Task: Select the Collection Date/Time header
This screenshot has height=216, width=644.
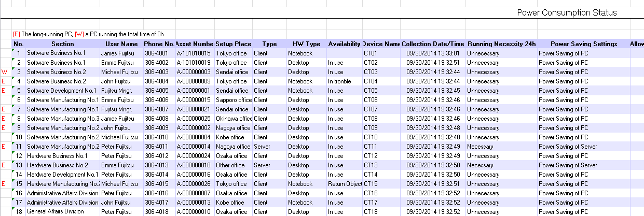Action: pyautogui.click(x=433, y=44)
